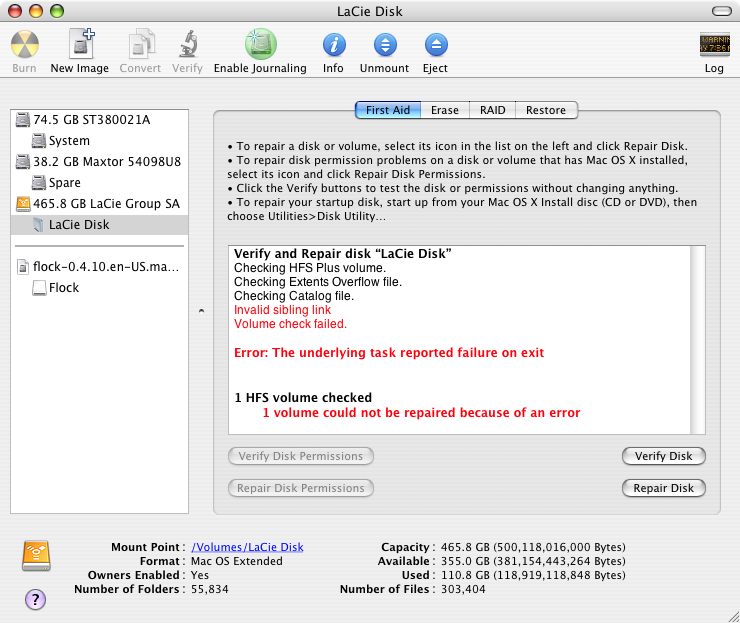Click the Repair Disk button
Viewport: 740px width, 623px height.
pos(664,488)
